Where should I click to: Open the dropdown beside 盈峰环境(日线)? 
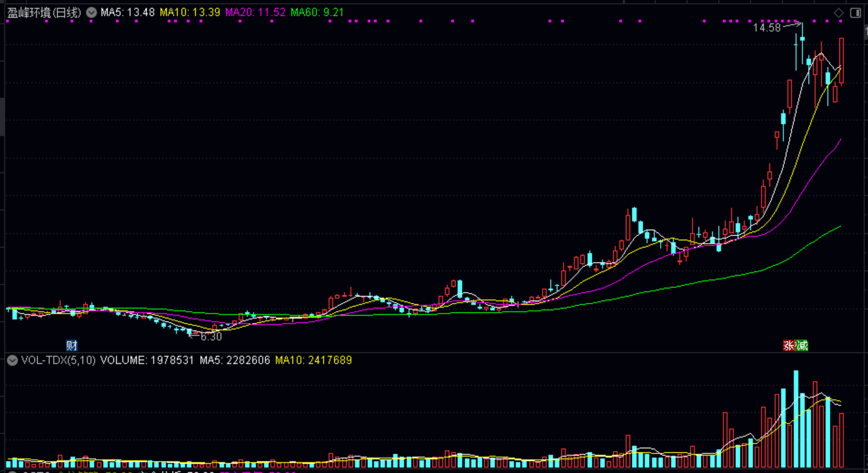click(x=91, y=12)
